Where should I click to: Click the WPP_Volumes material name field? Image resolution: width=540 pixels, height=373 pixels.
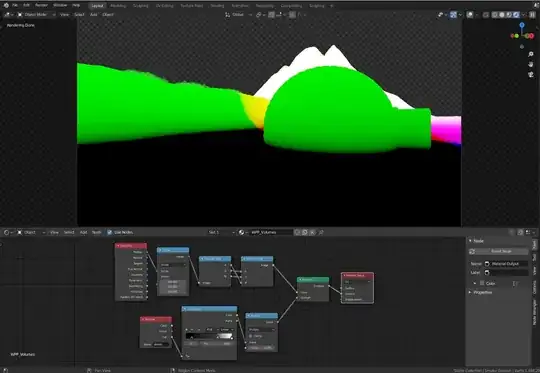point(271,232)
